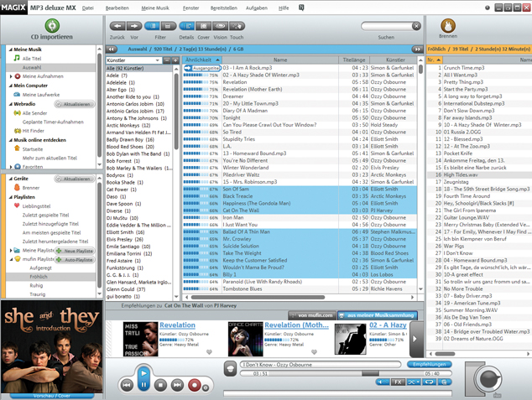Collapse the Geräte section
Screen dimensions: 532x400
[11, 179]
